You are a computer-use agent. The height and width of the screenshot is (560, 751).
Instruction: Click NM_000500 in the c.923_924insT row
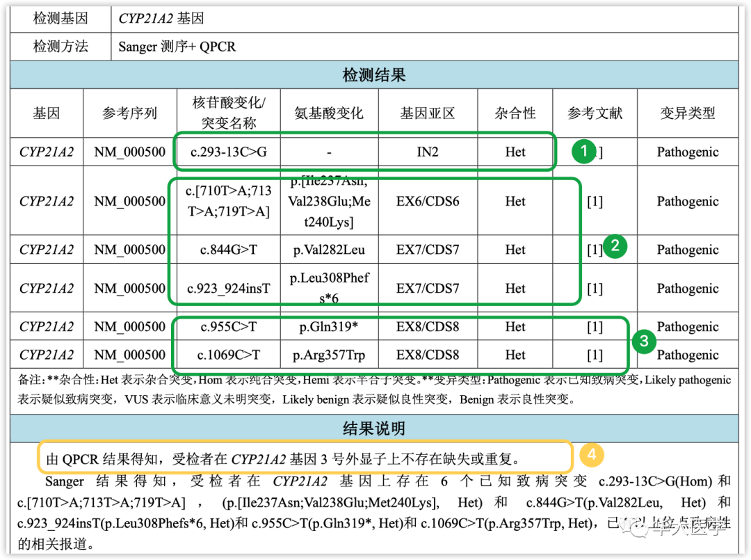pyautogui.click(x=130, y=289)
